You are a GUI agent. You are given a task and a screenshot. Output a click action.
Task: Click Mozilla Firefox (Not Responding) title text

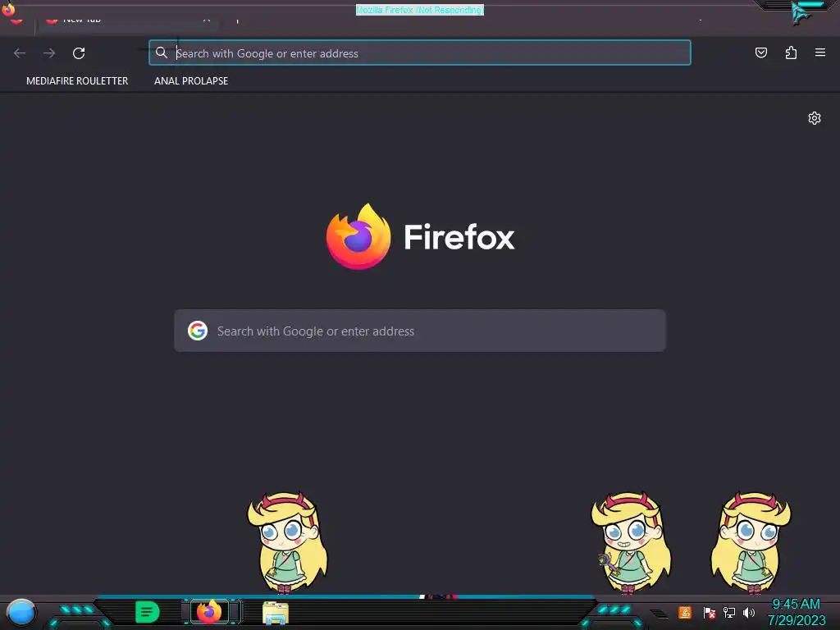click(420, 10)
